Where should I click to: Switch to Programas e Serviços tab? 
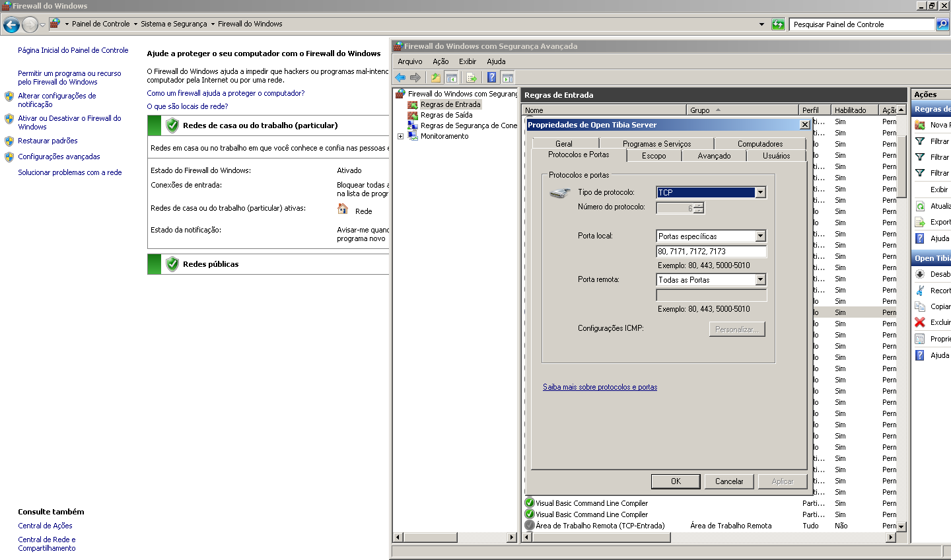(656, 144)
